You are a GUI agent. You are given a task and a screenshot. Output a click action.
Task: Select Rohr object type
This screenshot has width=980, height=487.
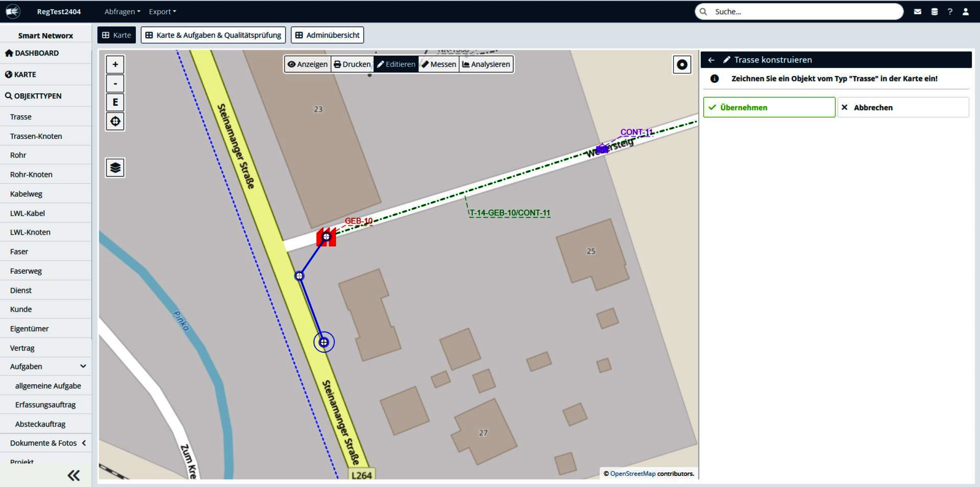tap(46, 155)
